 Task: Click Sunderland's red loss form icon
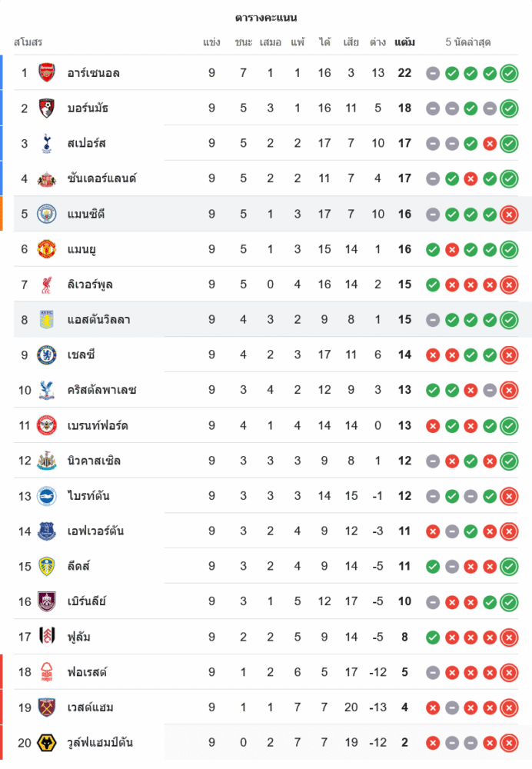pos(470,178)
